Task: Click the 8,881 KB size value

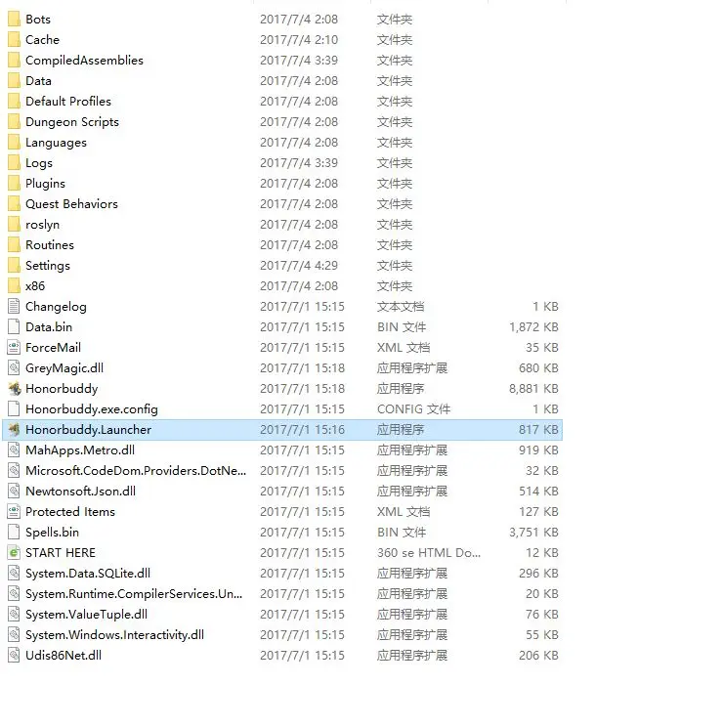Action: 533,389
